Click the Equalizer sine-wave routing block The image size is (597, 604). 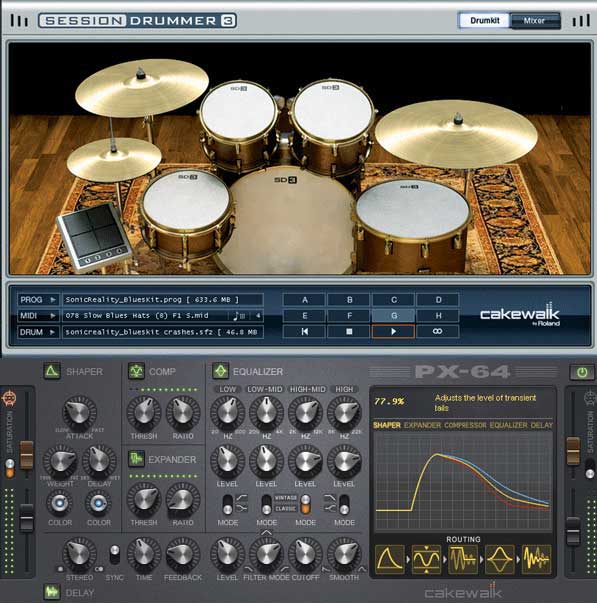point(426,559)
